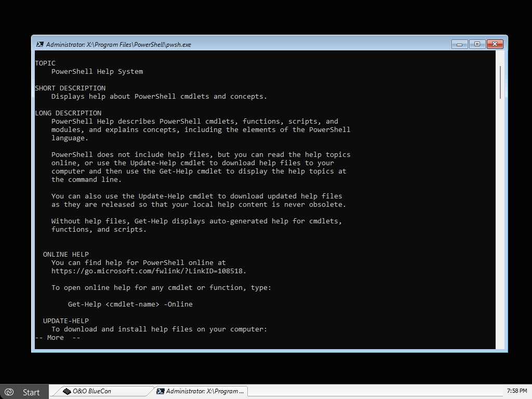The width and height of the screenshot is (532, 399).
Task: Maximize the PowerShell console window
Action: click(x=477, y=44)
